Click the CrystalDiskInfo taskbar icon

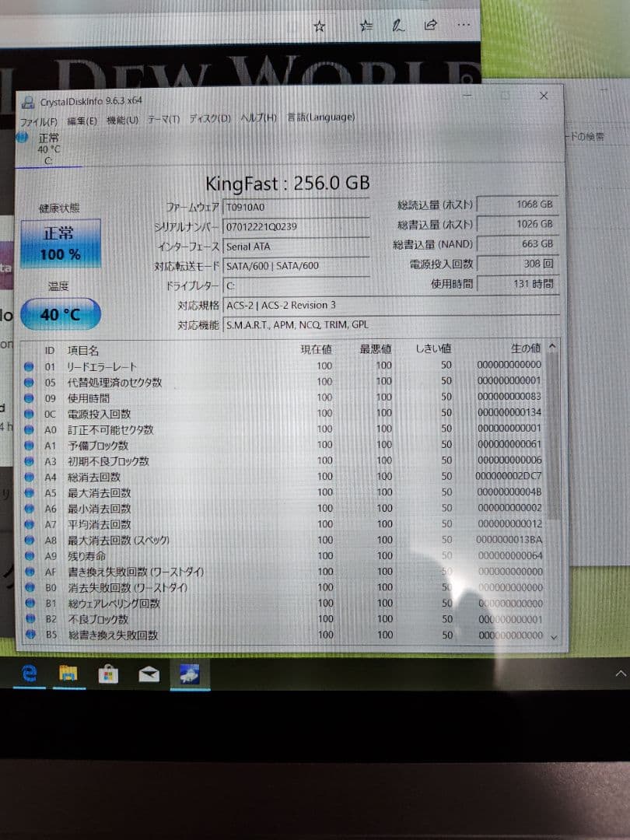pos(190,674)
